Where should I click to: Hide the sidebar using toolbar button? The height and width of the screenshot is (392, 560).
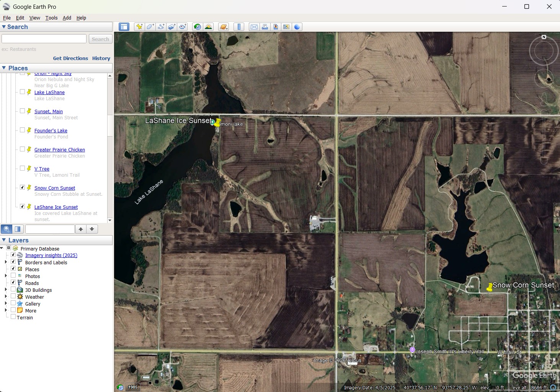tap(124, 27)
